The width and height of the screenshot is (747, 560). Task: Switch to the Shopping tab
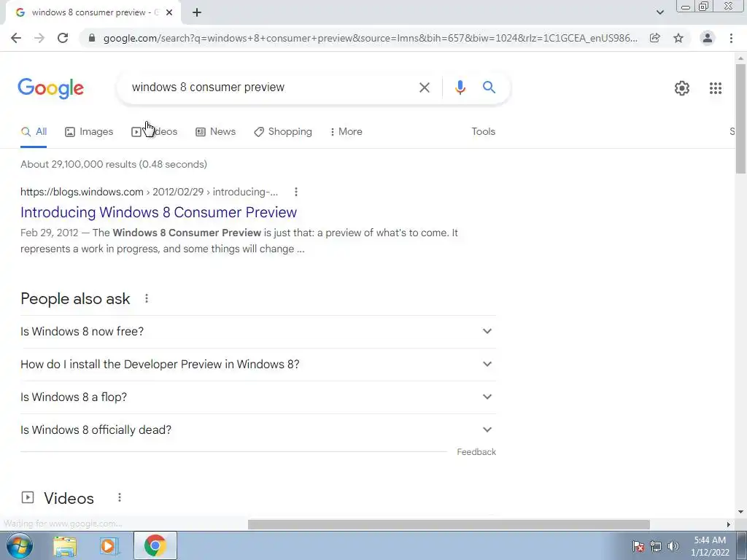(x=283, y=132)
